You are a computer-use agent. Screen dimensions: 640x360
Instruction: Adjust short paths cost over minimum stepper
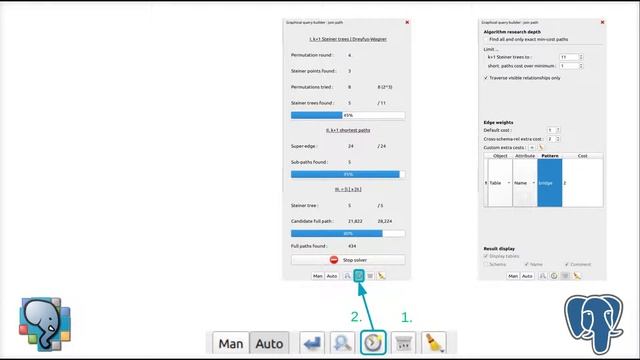click(x=581, y=66)
